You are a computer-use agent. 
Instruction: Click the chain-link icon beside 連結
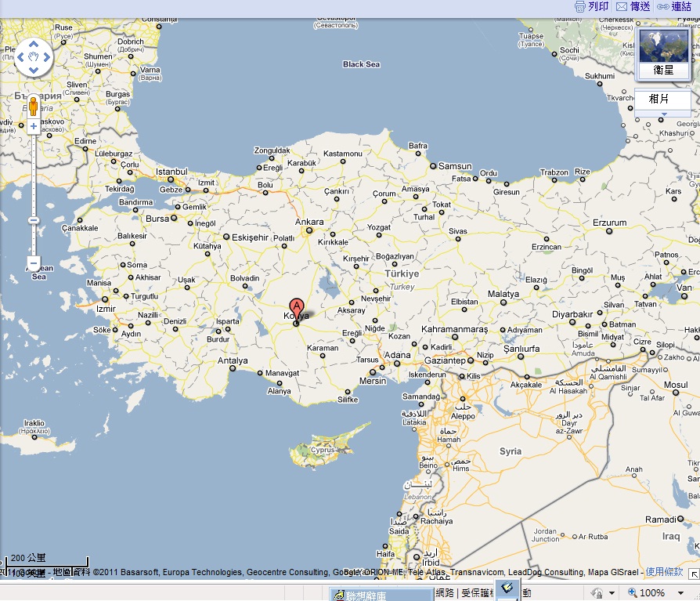coord(665,6)
